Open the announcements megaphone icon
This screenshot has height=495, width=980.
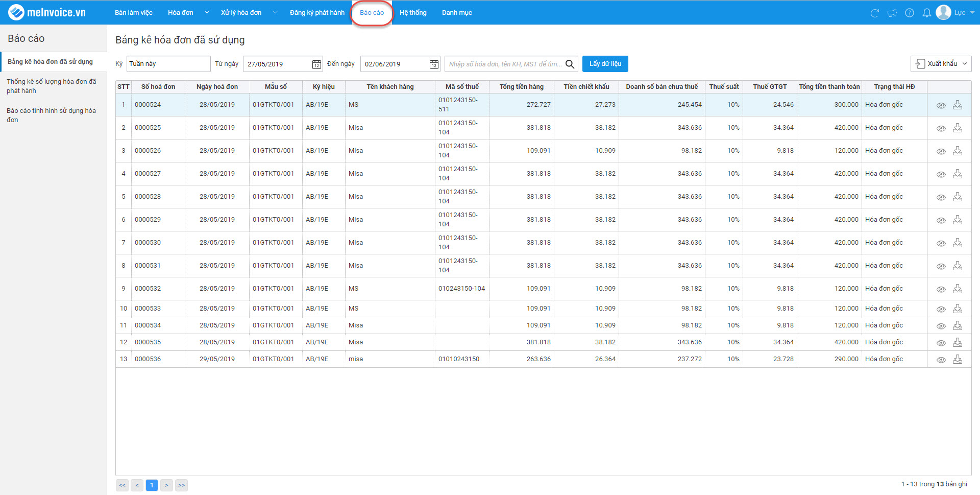coord(892,13)
